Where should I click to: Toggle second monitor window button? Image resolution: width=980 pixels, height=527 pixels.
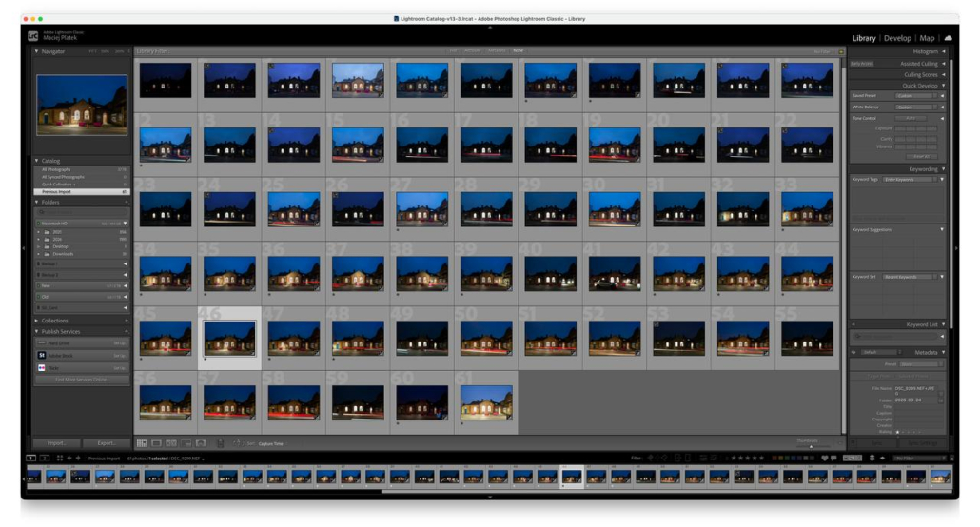(44, 459)
